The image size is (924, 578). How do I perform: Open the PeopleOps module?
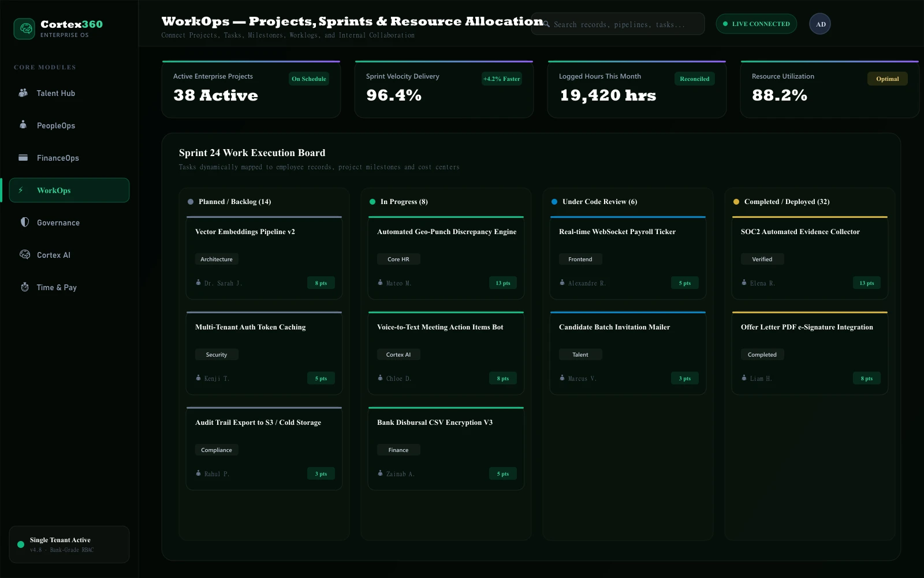tap(69, 125)
